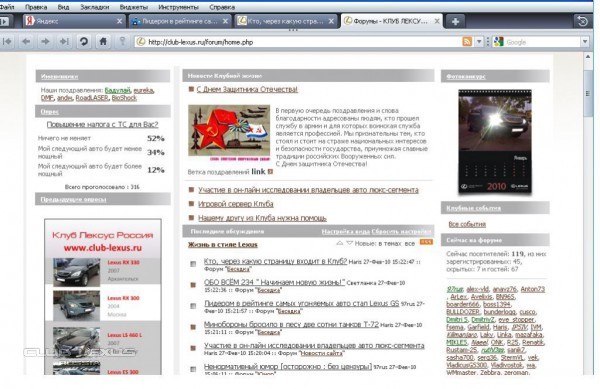Click the Rewind navigation button
Image resolution: width=600 pixels, height=389 pixels.
7,42
